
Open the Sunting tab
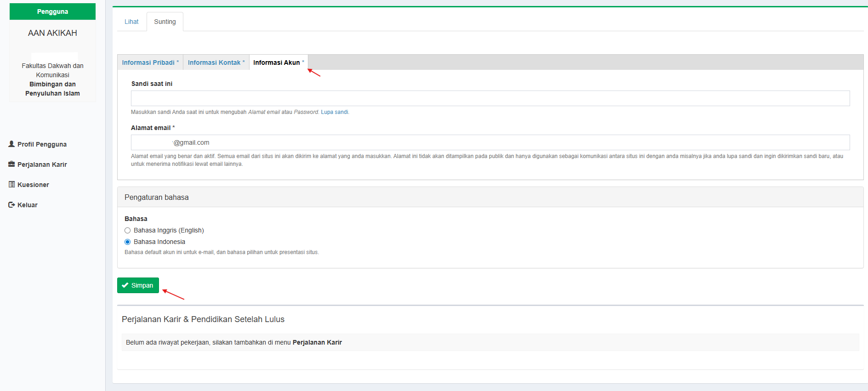click(165, 22)
